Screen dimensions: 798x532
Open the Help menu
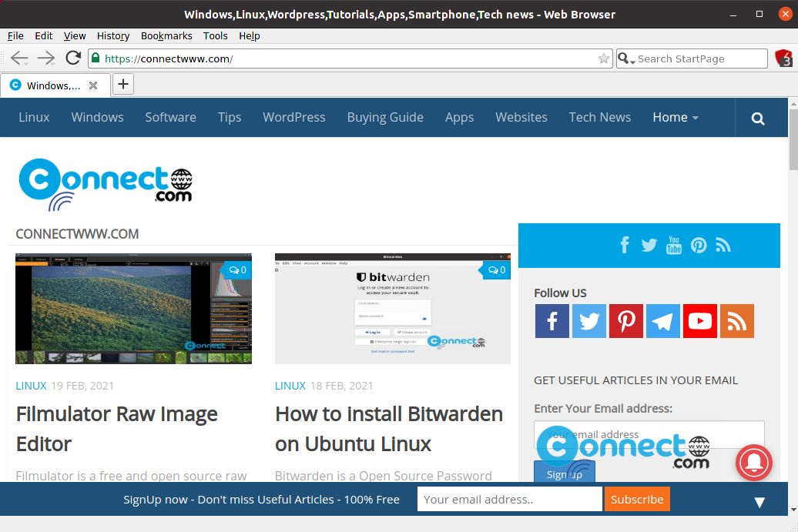(250, 35)
